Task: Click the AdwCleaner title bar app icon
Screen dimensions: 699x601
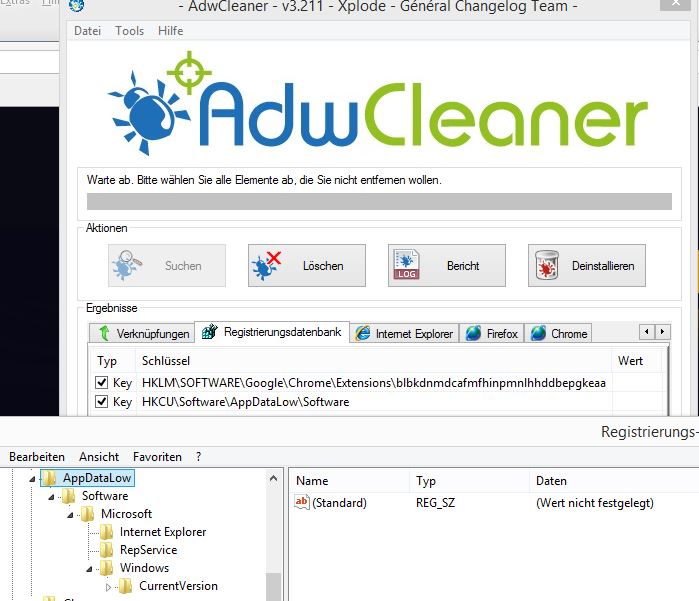Action: click(x=77, y=5)
